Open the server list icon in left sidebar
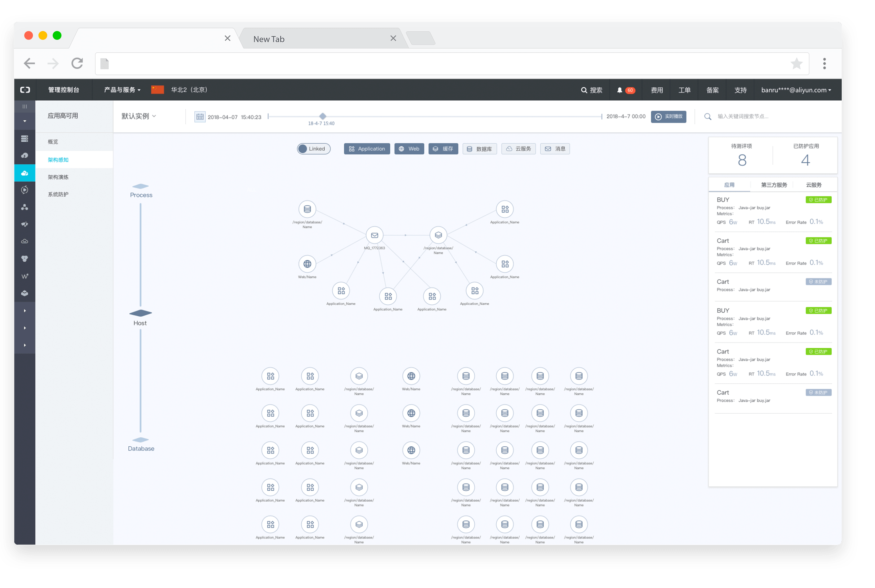This screenshot has width=875, height=588. tap(25, 139)
